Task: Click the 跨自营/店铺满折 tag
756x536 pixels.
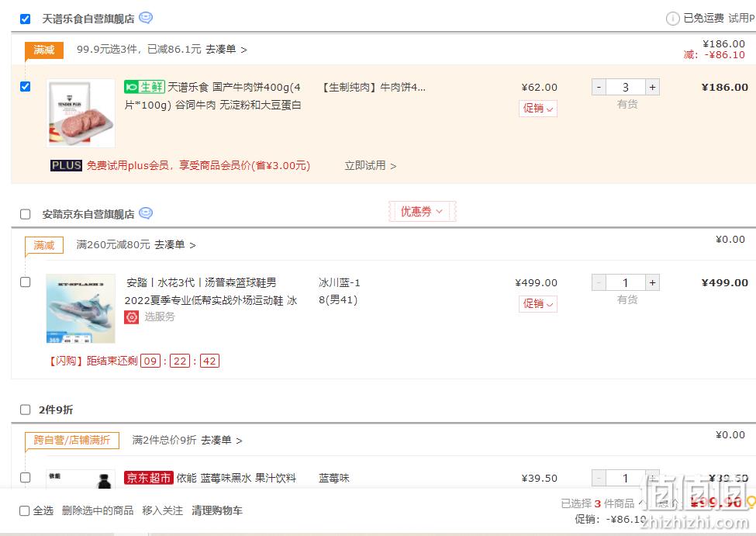Action: 72,440
